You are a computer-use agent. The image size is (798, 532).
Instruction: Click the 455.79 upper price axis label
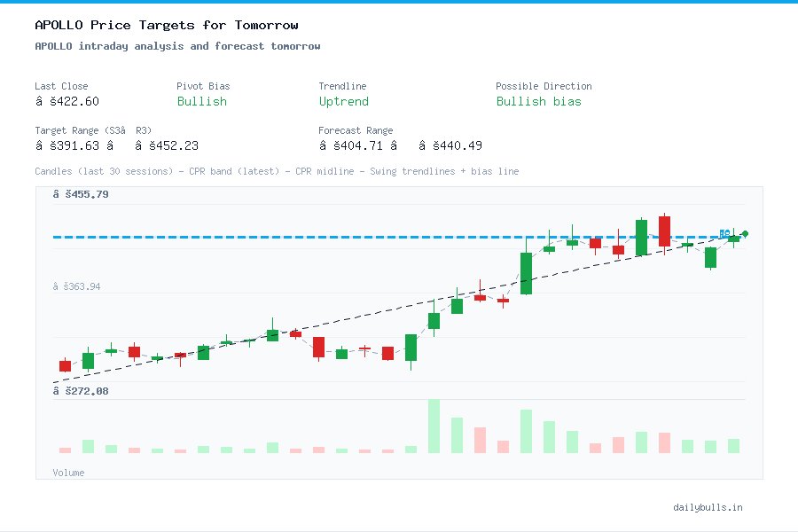(81, 194)
